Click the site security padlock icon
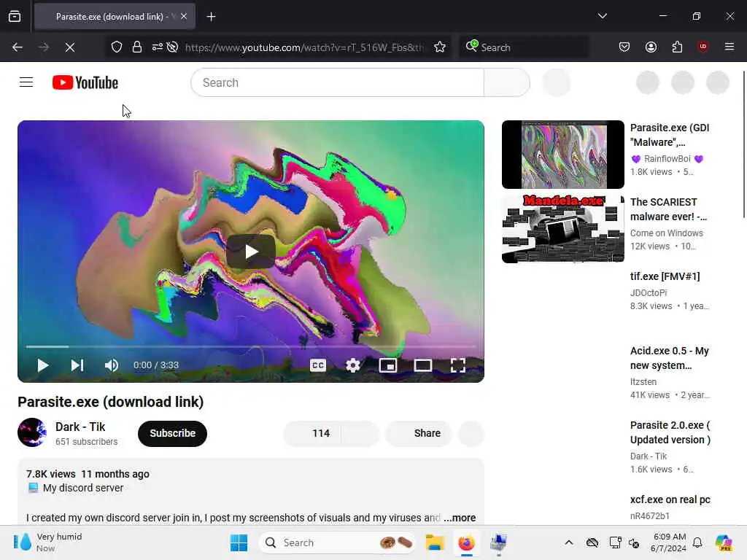This screenshot has height=560, width=747. tap(137, 47)
